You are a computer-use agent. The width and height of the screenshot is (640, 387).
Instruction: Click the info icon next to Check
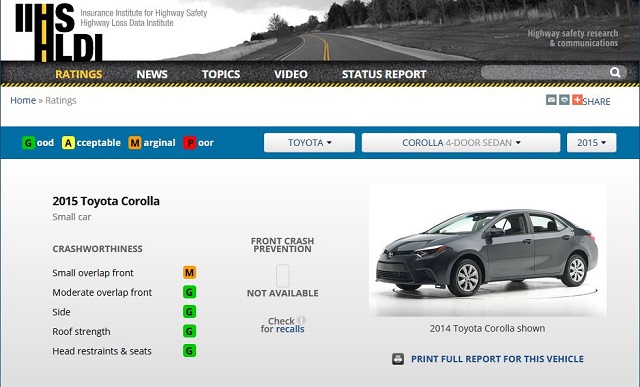(301, 320)
